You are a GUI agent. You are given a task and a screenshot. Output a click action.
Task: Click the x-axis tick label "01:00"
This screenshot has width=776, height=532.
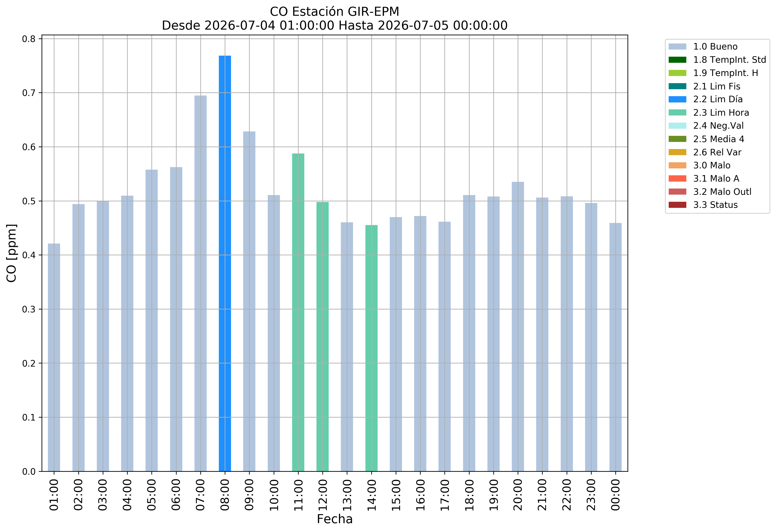pyautogui.click(x=54, y=495)
